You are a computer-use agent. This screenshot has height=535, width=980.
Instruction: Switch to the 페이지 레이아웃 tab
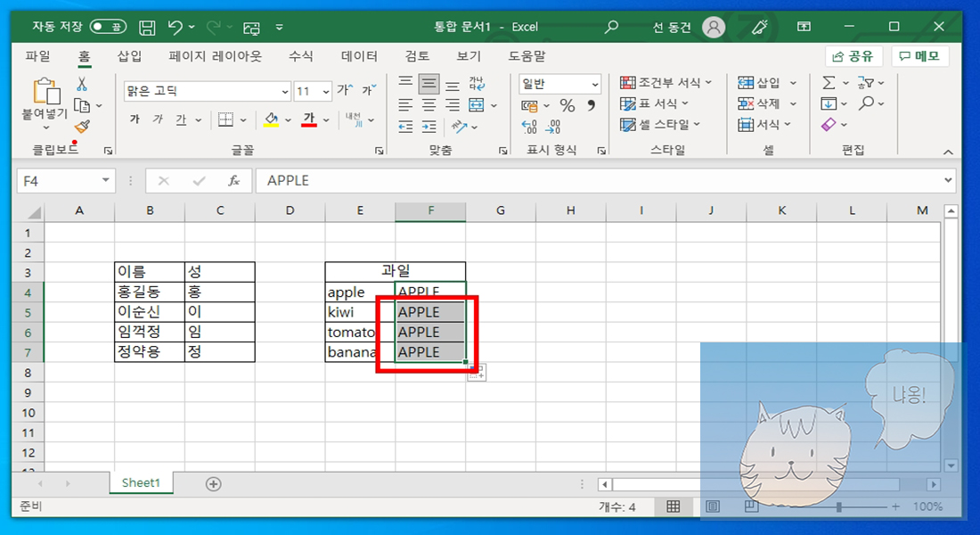click(x=215, y=55)
